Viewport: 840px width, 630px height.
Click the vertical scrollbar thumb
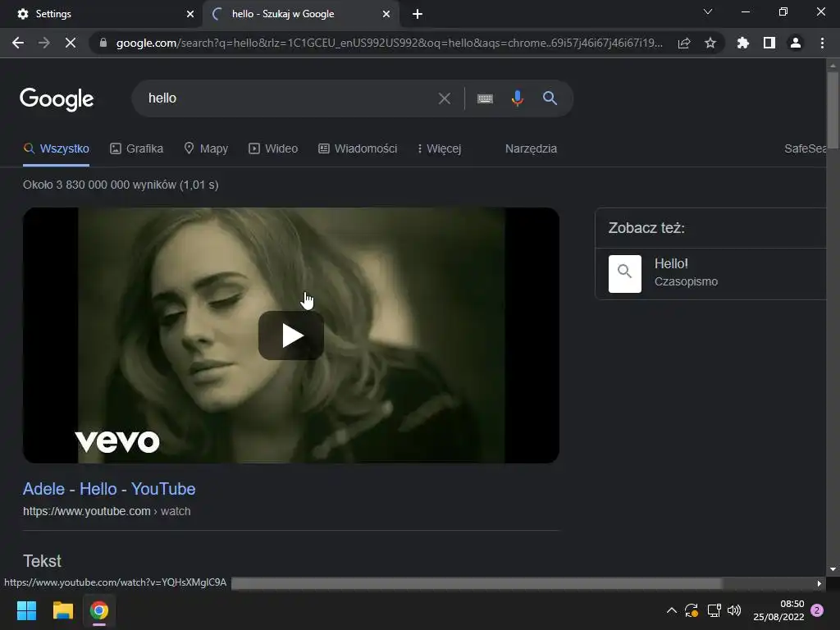833,110
